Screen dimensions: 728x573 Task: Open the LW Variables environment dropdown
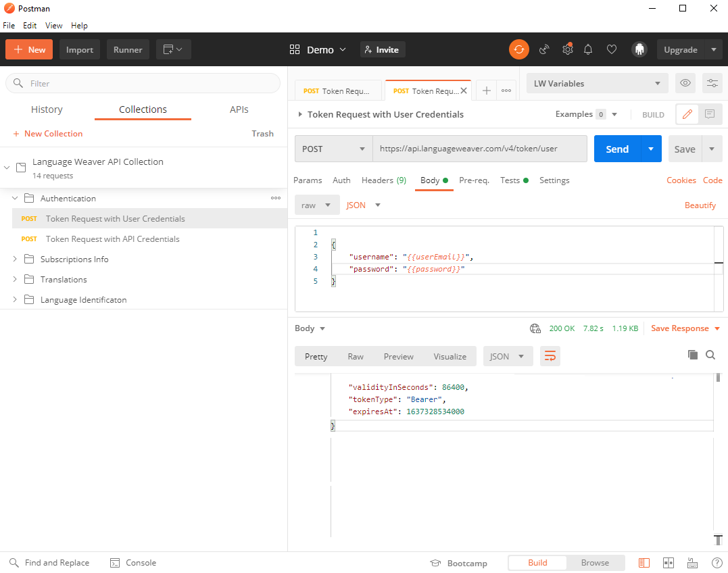point(597,83)
